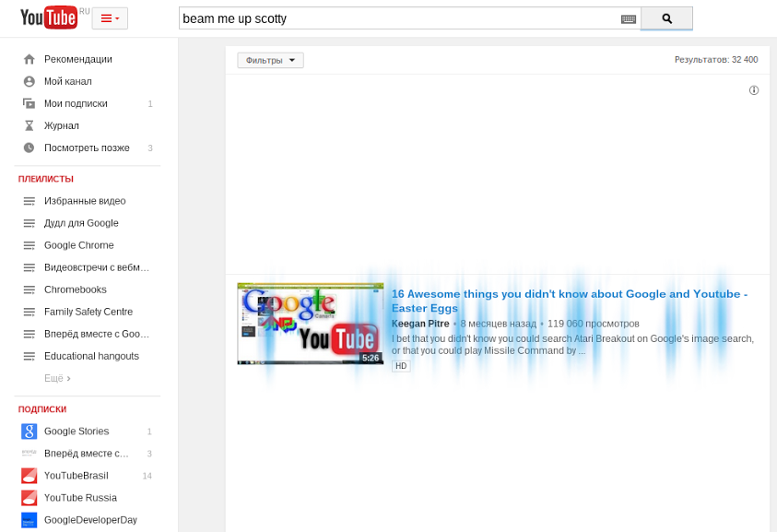Click the Google Stories channel icon
This screenshot has height=532, width=777.
[29, 432]
